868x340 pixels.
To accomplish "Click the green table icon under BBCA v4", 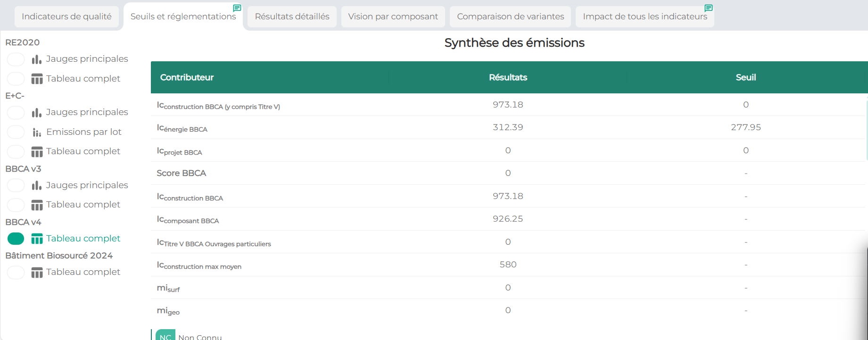I will [x=37, y=239].
